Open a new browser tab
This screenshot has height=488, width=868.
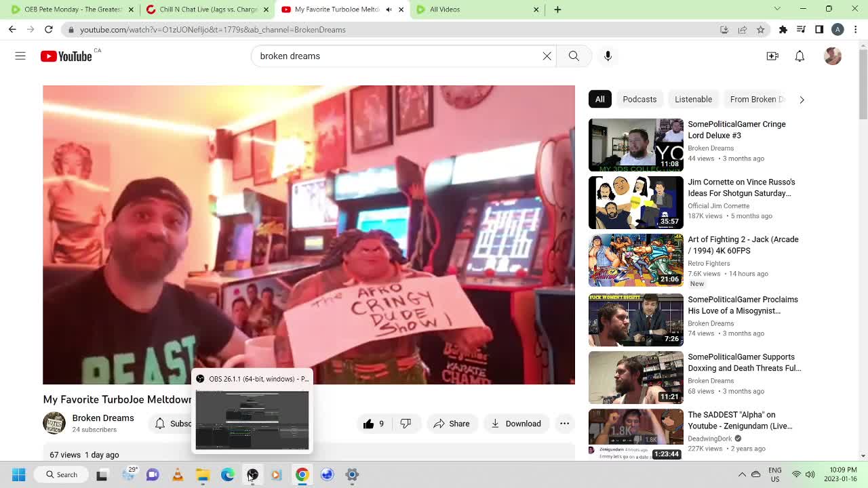pyautogui.click(x=557, y=9)
